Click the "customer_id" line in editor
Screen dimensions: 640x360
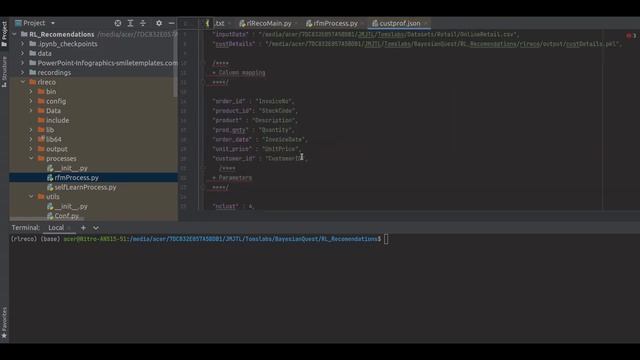click(260, 158)
